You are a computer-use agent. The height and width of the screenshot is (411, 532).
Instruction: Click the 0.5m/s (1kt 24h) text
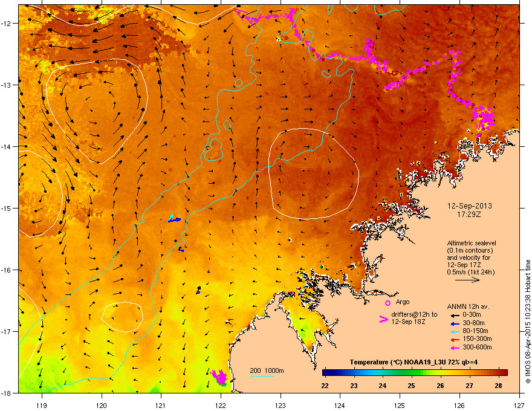[470, 272]
